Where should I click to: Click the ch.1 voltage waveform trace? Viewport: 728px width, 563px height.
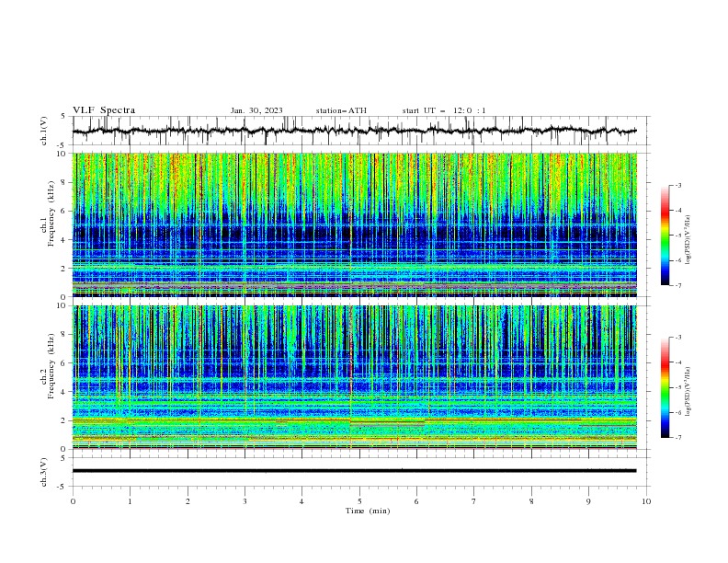355,131
